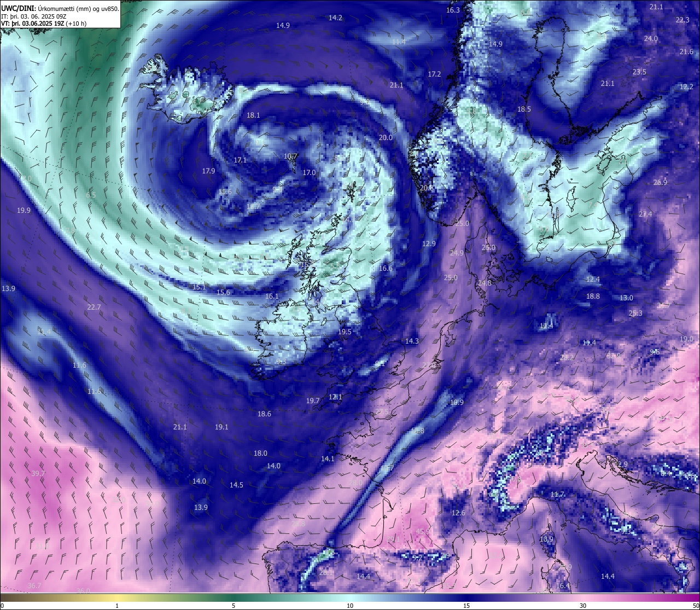The height and width of the screenshot is (610, 700).
Task: Click the 19.1 value label
Action: (x=221, y=427)
